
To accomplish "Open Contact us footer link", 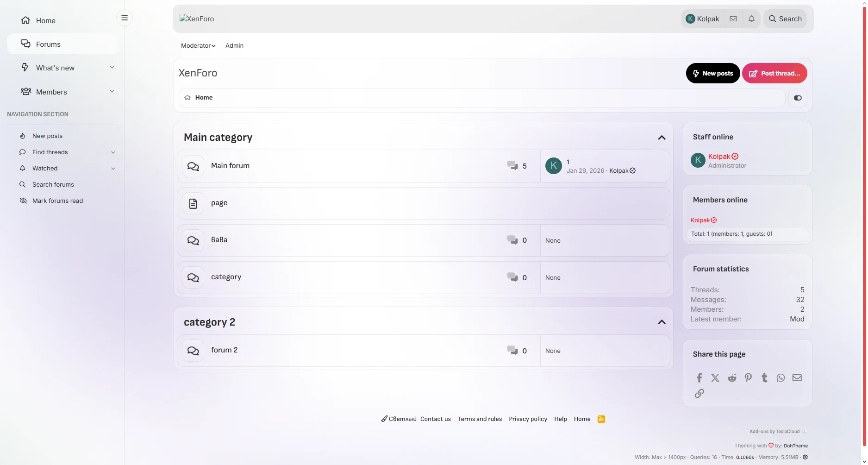I will pos(436,419).
